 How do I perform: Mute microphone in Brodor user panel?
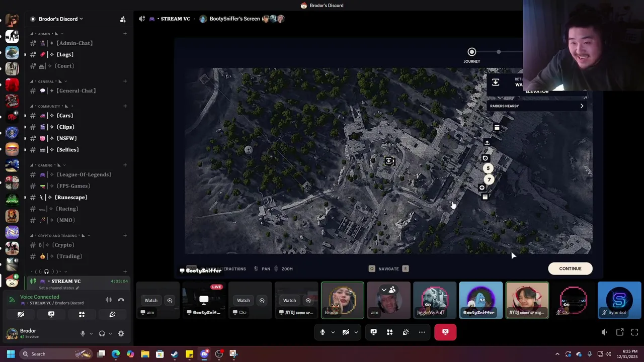click(x=83, y=333)
